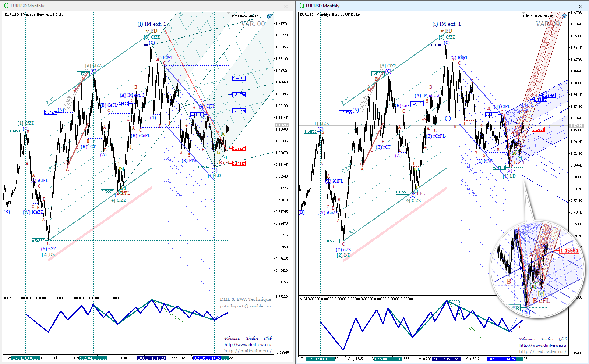Click the Elliott Wave Maker cap icon in right chart
The image size is (589, 364).
(x=565, y=16)
